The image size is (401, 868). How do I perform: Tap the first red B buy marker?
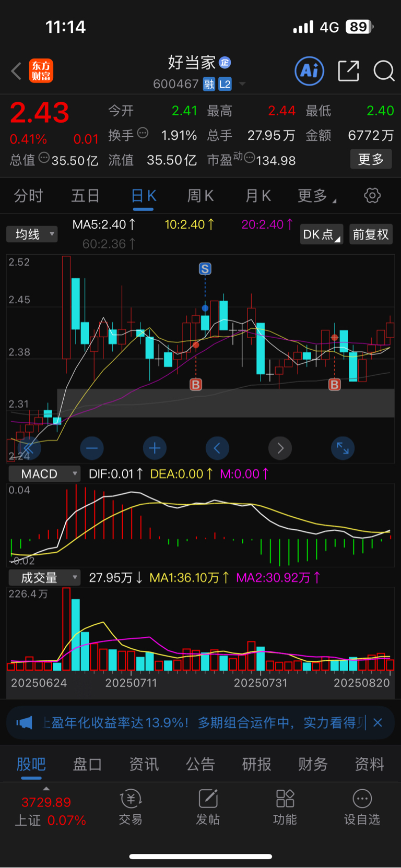(196, 385)
